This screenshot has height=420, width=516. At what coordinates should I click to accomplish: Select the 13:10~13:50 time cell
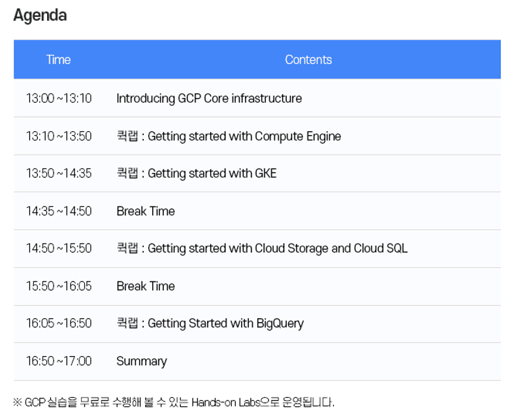(x=59, y=137)
